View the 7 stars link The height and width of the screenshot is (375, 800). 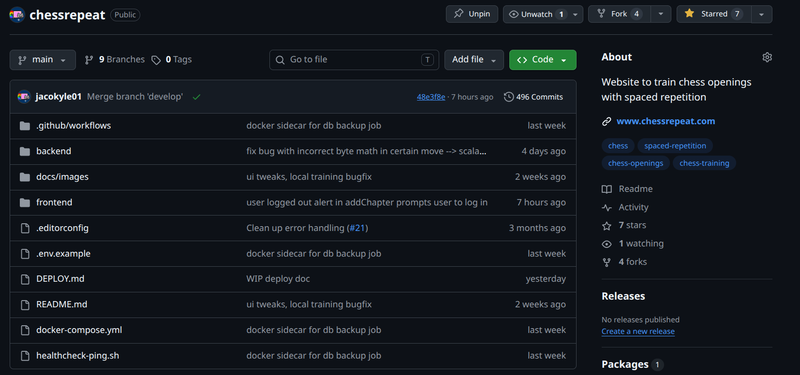[624, 226]
